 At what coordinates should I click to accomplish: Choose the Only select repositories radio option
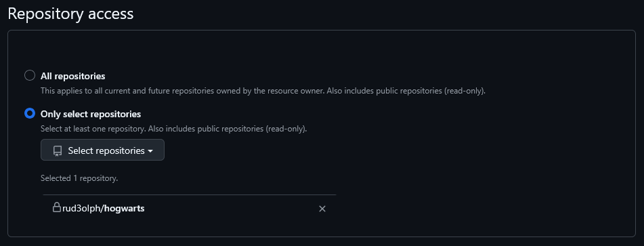point(30,113)
